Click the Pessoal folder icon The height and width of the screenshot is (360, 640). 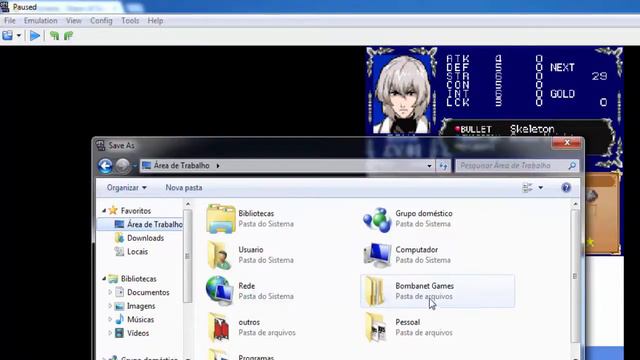tap(376, 327)
